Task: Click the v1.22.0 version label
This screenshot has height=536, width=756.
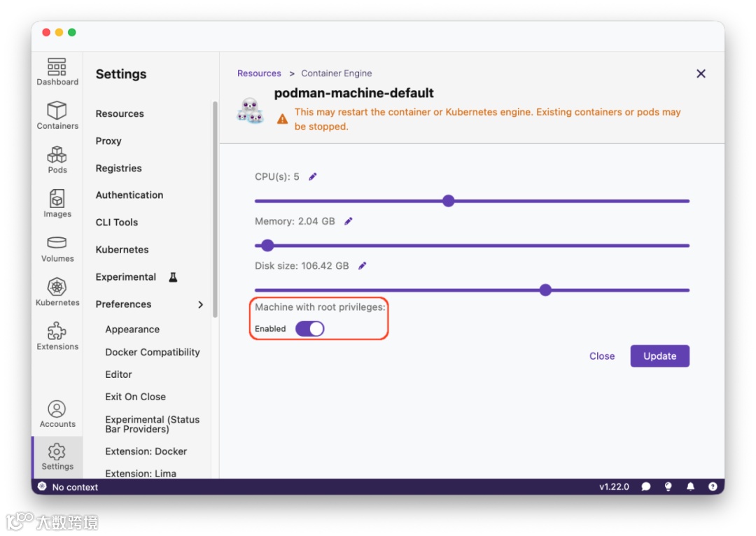Action: tap(615, 487)
